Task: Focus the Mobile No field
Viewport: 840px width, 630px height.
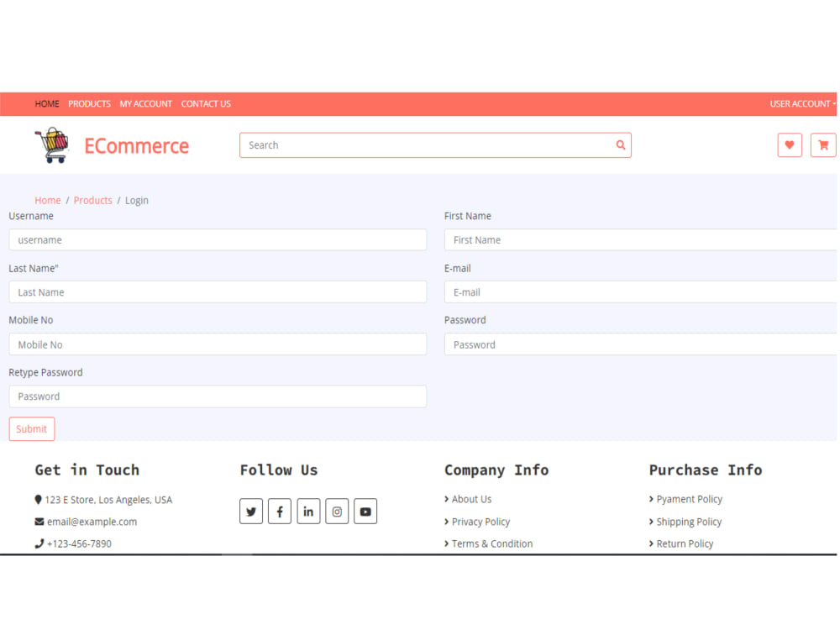Action: click(218, 344)
